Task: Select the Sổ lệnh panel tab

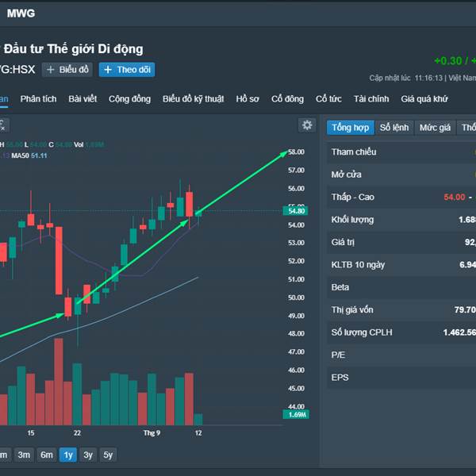Action: [x=394, y=127]
